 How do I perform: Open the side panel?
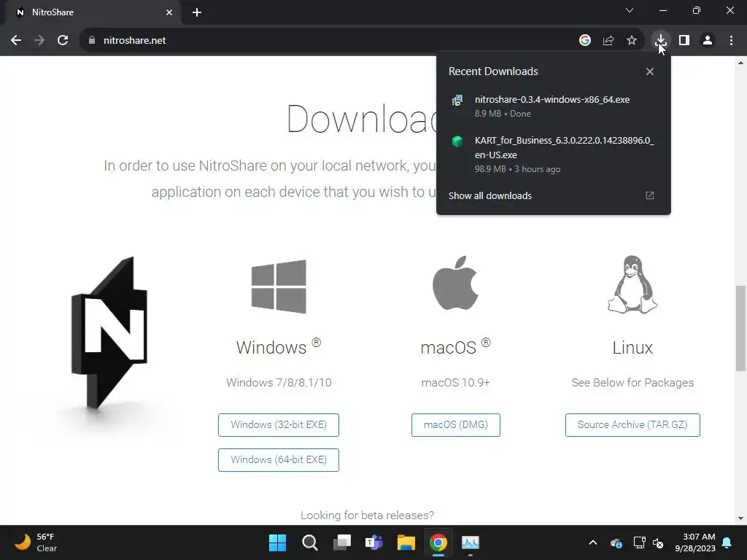point(684,41)
